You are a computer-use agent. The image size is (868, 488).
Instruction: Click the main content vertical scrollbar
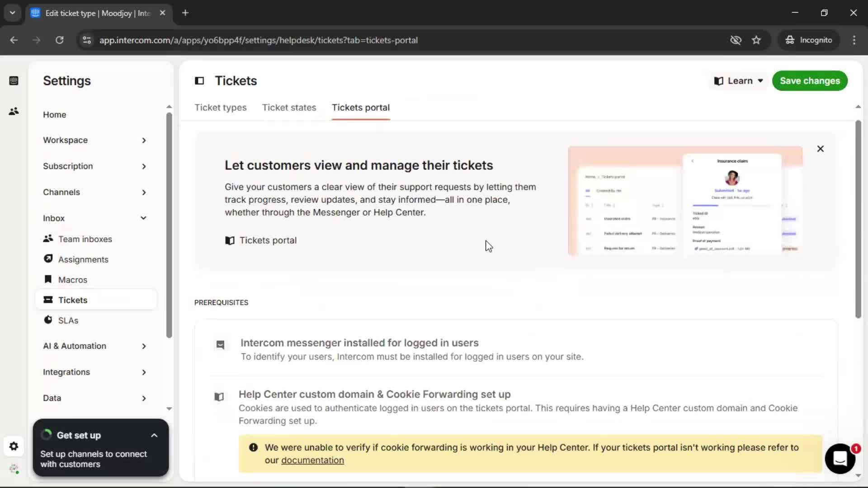[x=858, y=219]
